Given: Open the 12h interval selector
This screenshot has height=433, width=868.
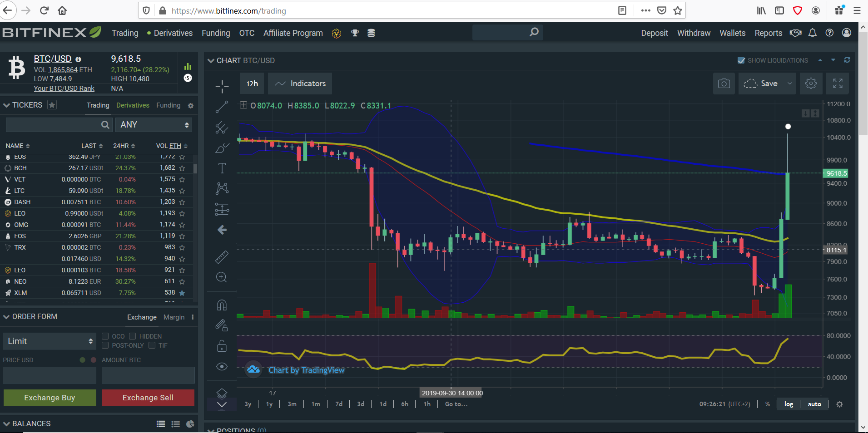Looking at the screenshot, I should (252, 84).
